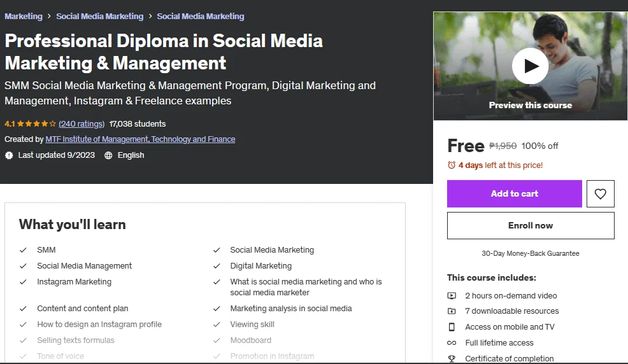This screenshot has height=364, width=628.
Task: Click the course title heading
Action: point(164,52)
